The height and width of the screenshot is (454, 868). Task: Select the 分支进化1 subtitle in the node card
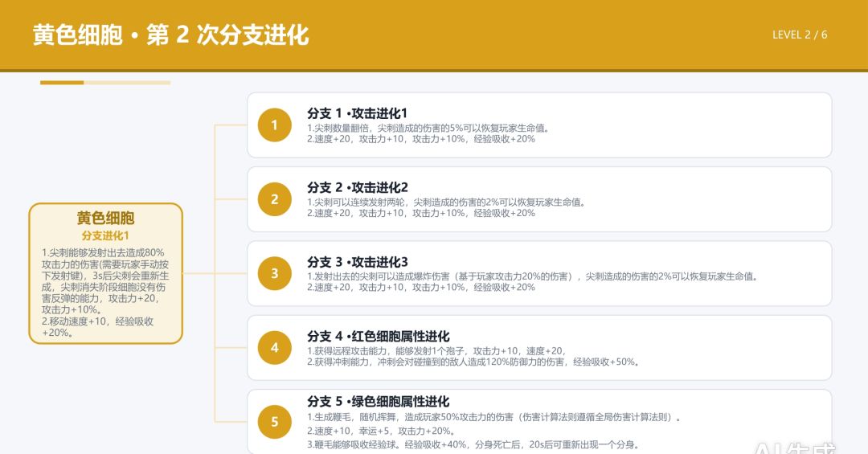(106, 235)
